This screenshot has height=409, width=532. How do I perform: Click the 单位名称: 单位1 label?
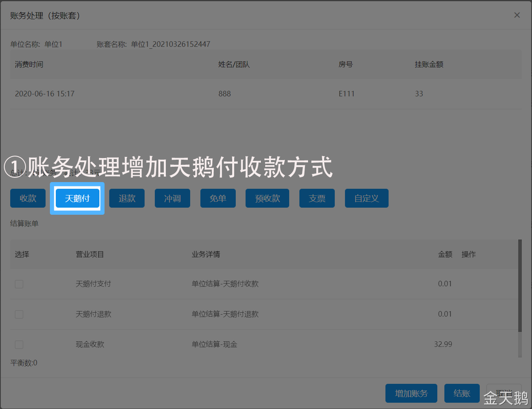tap(36, 44)
